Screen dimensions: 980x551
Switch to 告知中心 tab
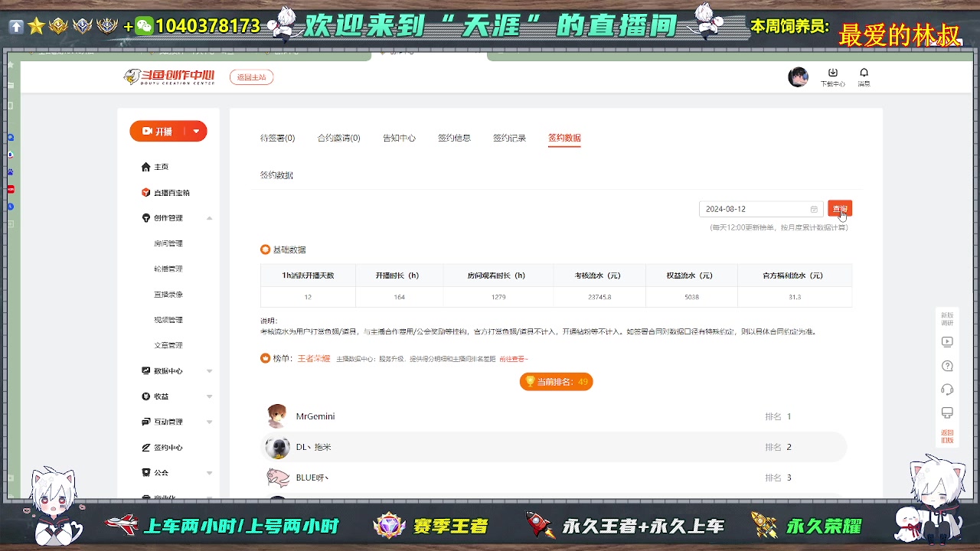pyautogui.click(x=399, y=139)
